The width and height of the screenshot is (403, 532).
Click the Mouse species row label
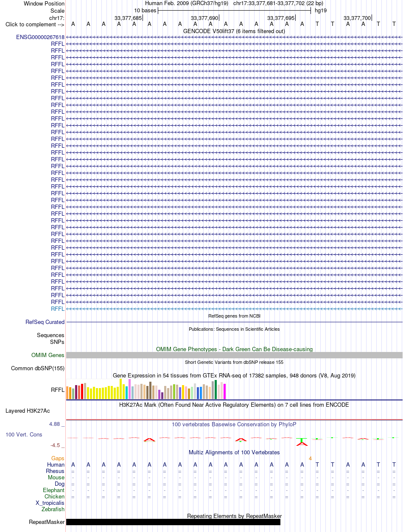[x=56, y=478]
